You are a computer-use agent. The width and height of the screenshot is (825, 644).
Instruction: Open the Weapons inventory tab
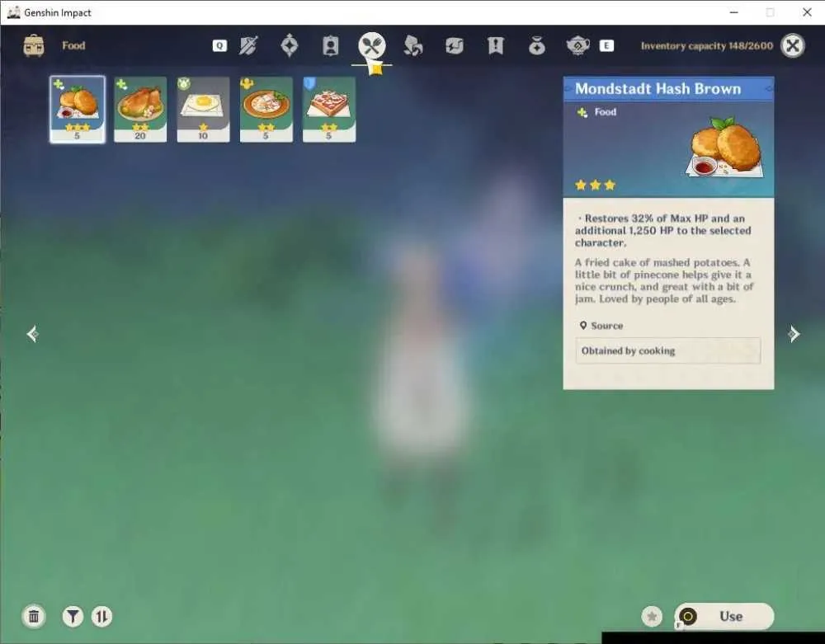pyautogui.click(x=248, y=45)
